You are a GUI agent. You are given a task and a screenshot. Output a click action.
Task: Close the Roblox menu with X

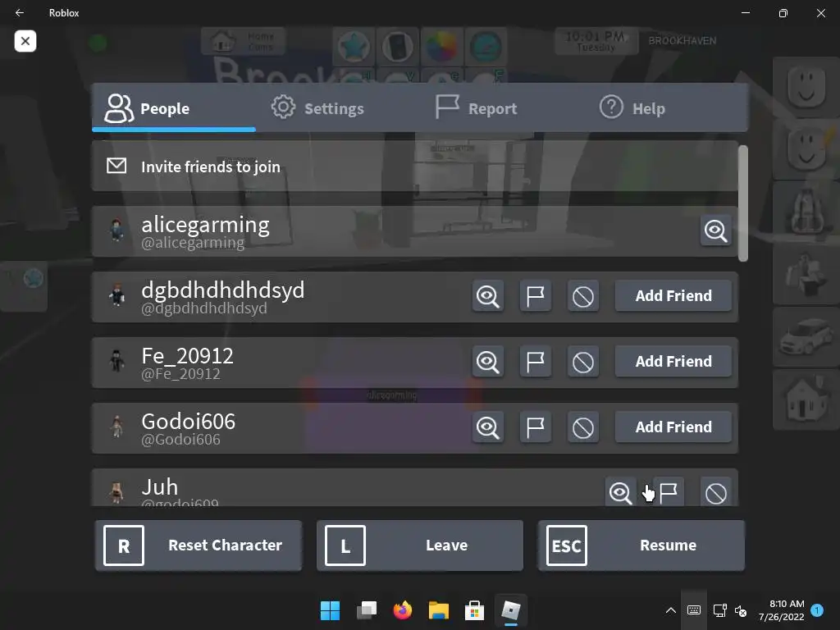click(x=25, y=41)
